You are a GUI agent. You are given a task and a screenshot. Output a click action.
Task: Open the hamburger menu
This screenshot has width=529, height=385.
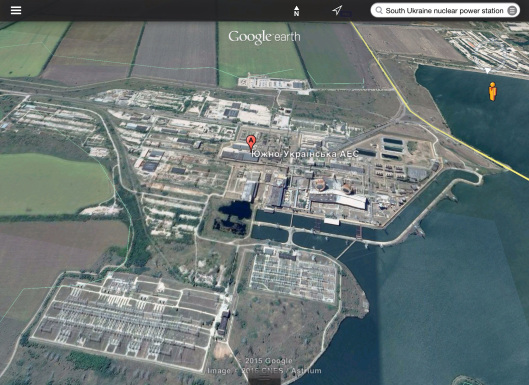coord(16,10)
